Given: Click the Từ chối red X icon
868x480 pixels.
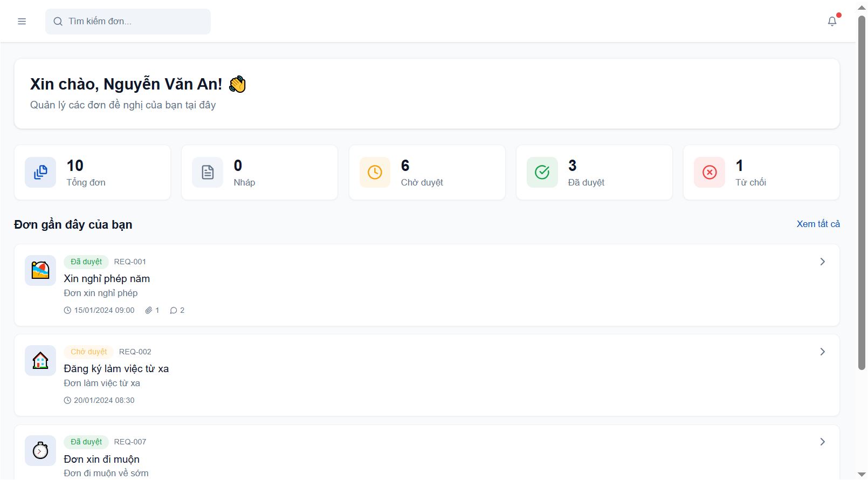Looking at the screenshot, I should coord(709,173).
